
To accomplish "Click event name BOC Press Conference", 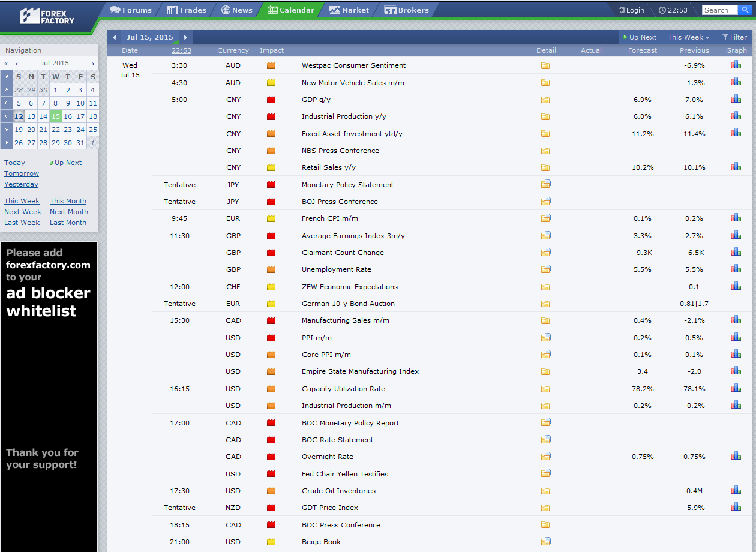I will tap(341, 525).
